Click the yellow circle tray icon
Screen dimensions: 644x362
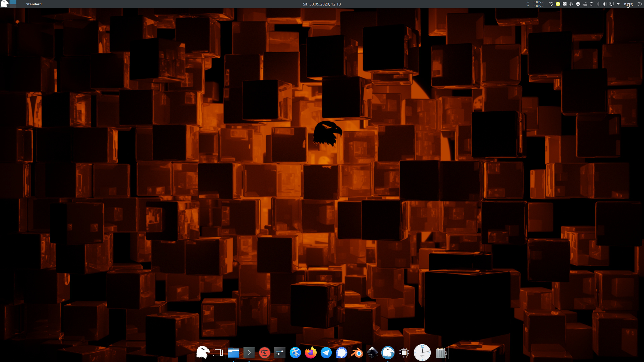[558, 4]
